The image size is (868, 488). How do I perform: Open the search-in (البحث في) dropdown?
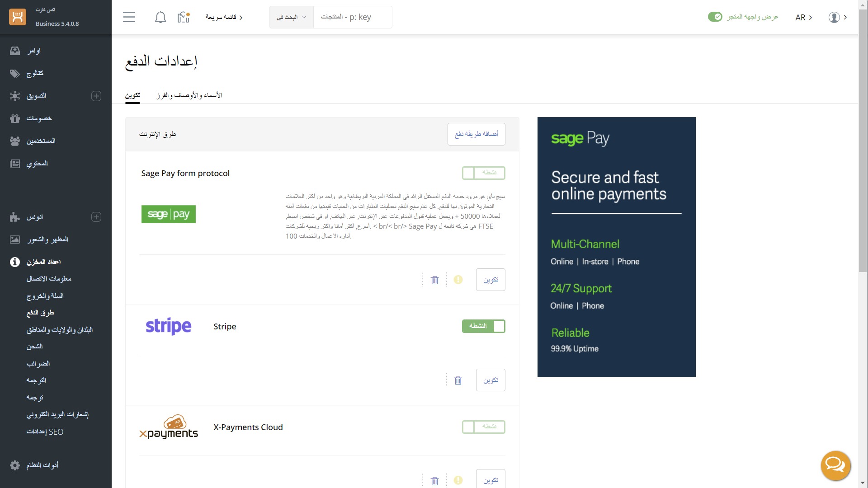point(291,17)
